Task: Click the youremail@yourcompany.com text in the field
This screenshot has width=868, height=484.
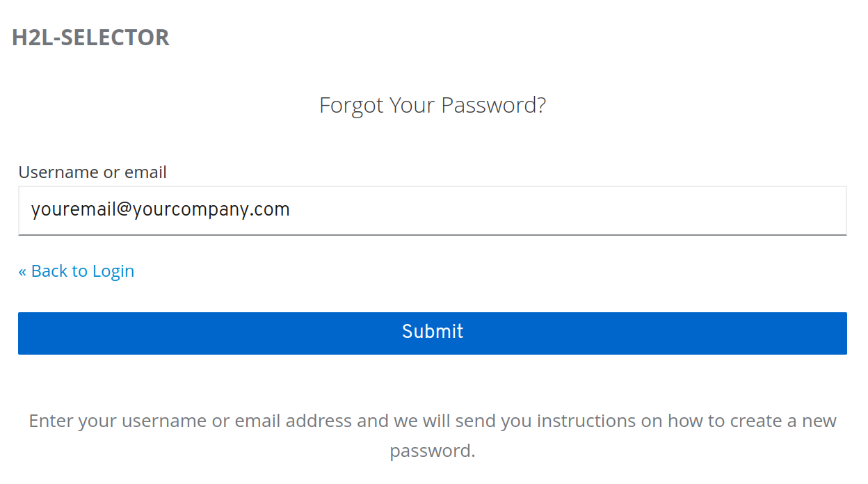Action: [160, 210]
